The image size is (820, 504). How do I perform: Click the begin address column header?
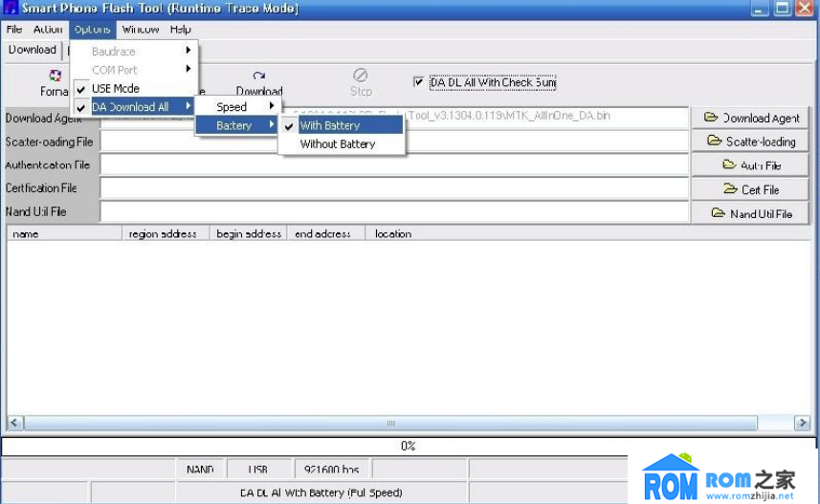249,233
